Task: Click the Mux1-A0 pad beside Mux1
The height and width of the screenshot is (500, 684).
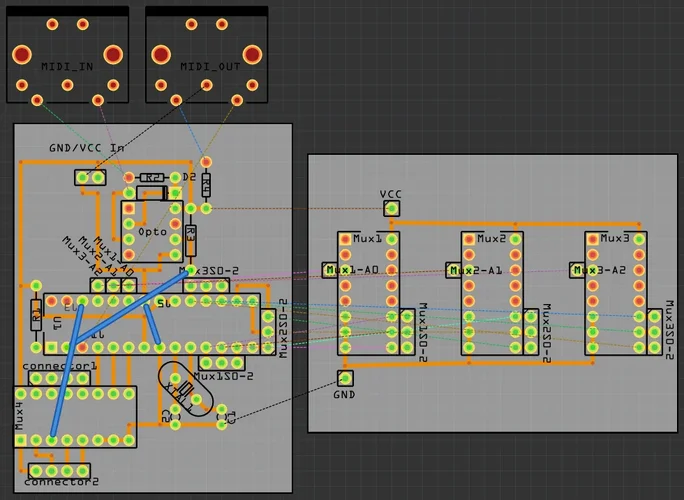Action: [331, 270]
